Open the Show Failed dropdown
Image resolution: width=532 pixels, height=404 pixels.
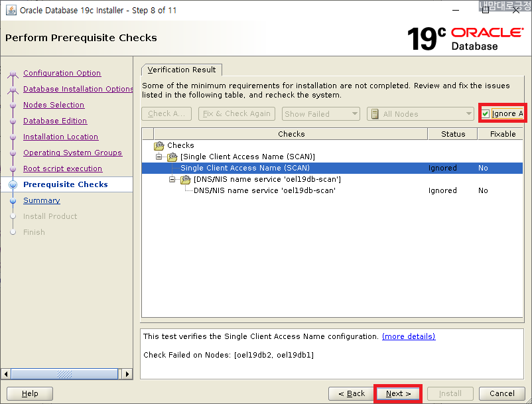click(x=320, y=114)
